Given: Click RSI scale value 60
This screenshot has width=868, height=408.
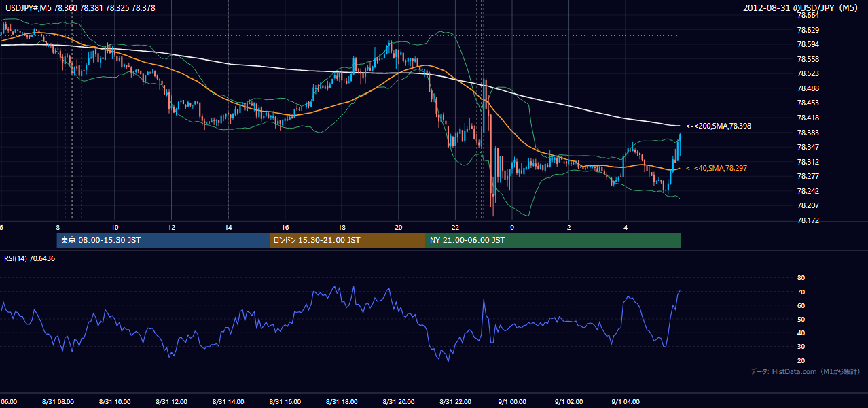Looking at the screenshot, I should pyautogui.click(x=801, y=305).
